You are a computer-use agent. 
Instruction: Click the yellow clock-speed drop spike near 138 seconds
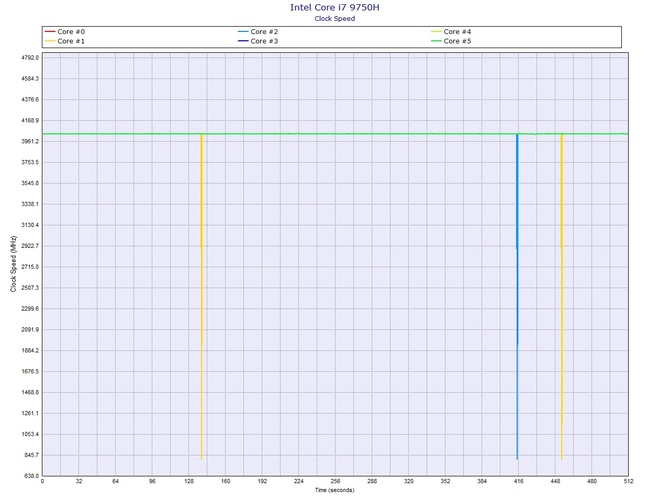(201, 297)
